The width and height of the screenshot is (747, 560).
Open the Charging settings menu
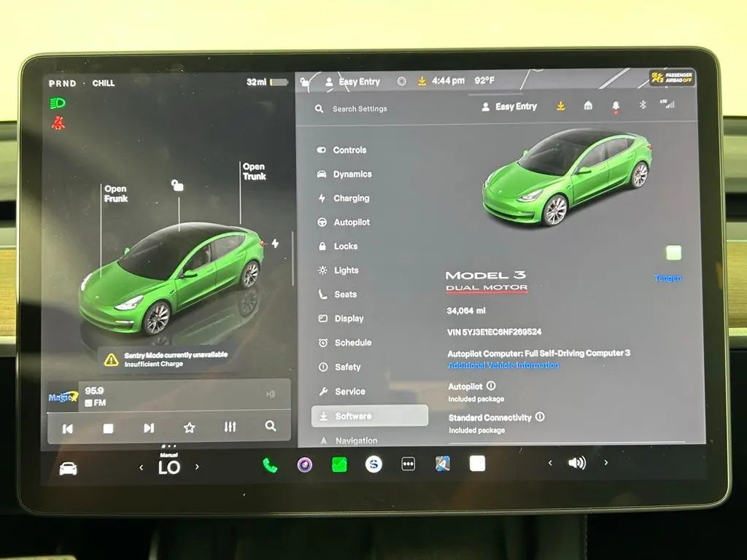(344, 198)
